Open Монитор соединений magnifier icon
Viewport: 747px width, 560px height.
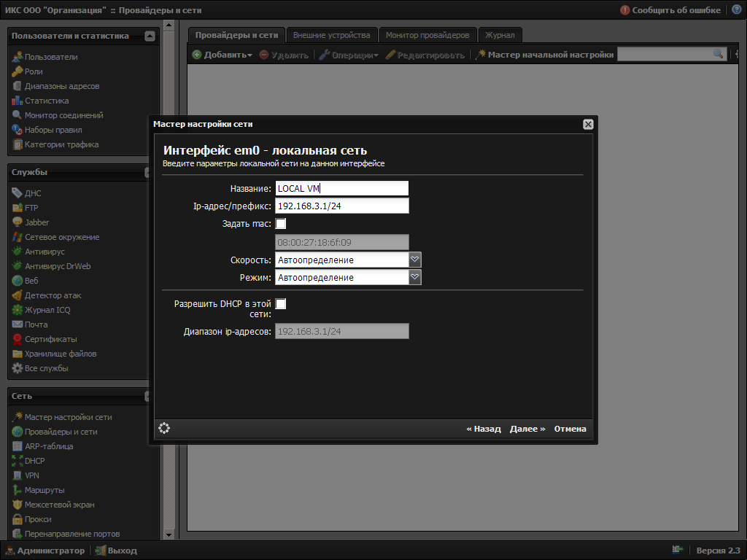pos(18,115)
